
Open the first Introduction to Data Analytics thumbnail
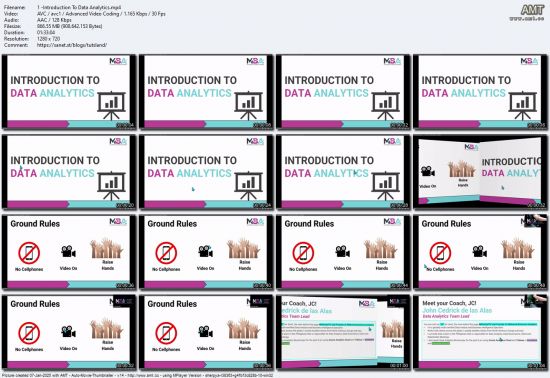pos(69,92)
